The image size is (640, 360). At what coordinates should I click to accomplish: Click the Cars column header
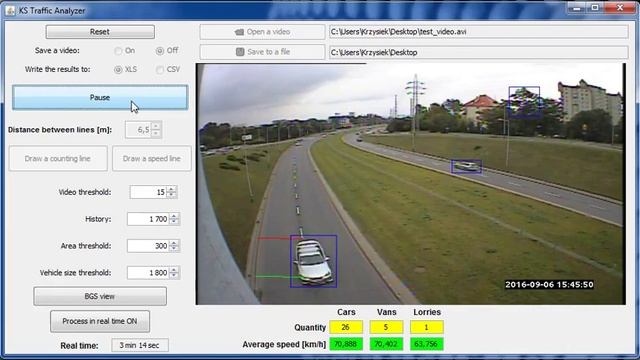click(346, 312)
